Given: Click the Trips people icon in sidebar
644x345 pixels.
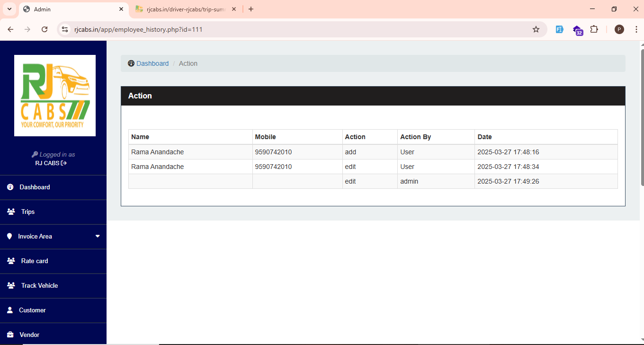Looking at the screenshot, I should pyautogui.click(x=11, y=212).
